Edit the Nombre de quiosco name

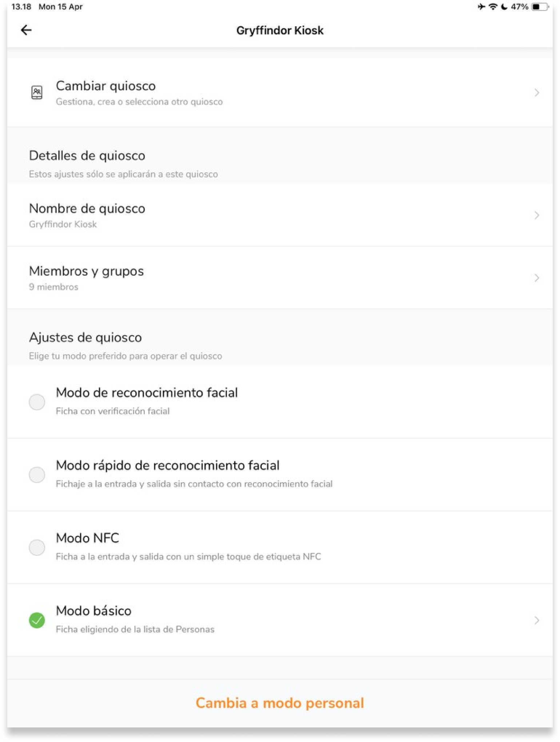87,209
